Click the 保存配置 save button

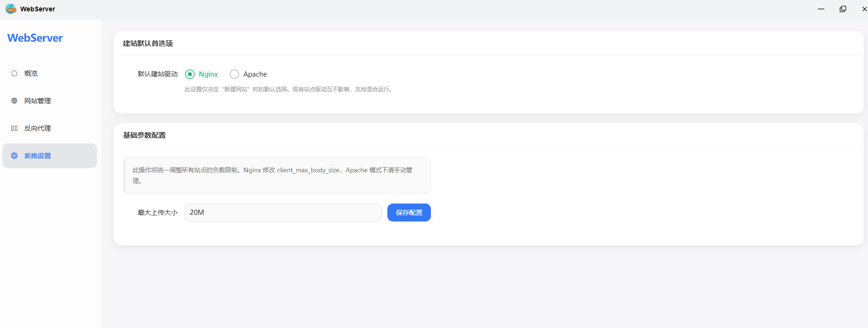pyautogui.click(x=409, y=213)
